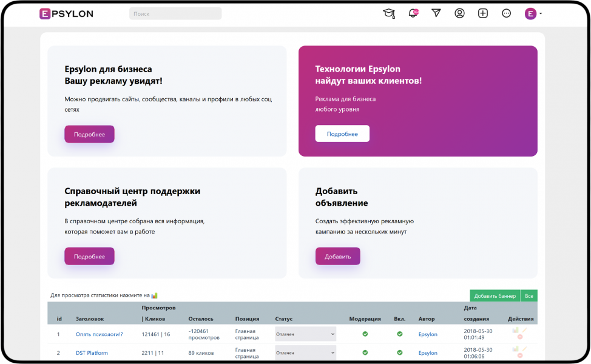Click 'Подробнее' under 'Справочный центр поддержки'

(89, 256)
